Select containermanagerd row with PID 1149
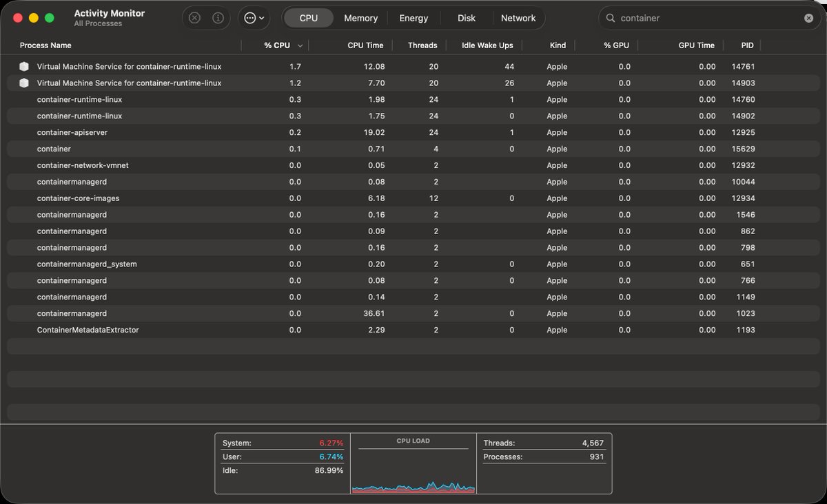This screenshot has width=827, height=504. point(413,297)
